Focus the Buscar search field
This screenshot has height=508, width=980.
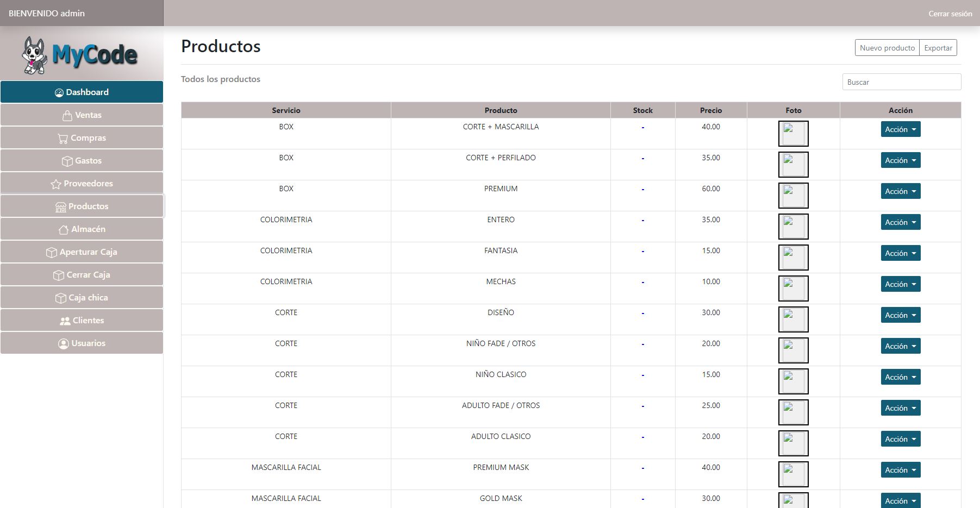(x=901, y=82)
